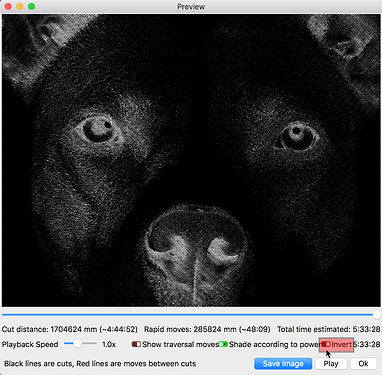Click the dog's nose in preview image
This screenshot has height=375, width=382.
point(197,248)
